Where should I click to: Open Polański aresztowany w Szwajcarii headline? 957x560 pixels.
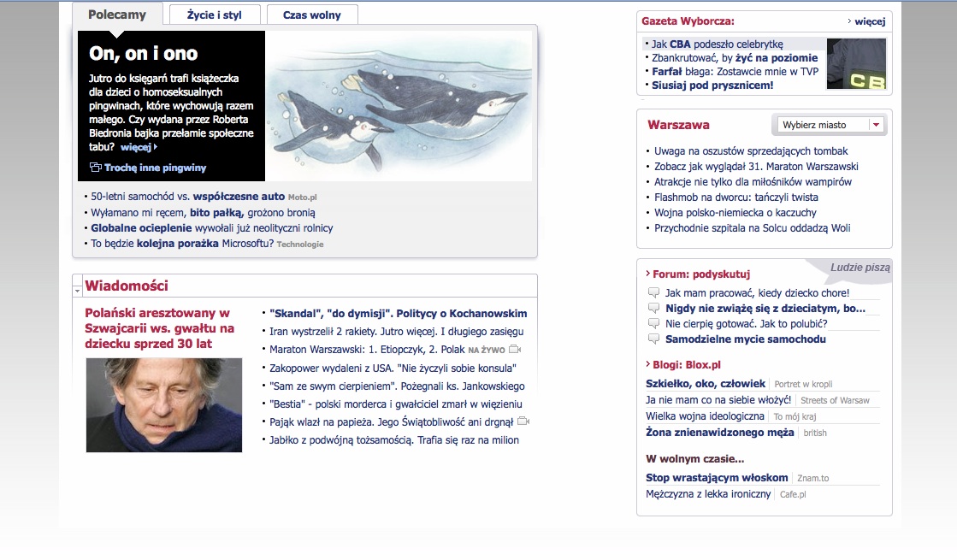[159, 328]
